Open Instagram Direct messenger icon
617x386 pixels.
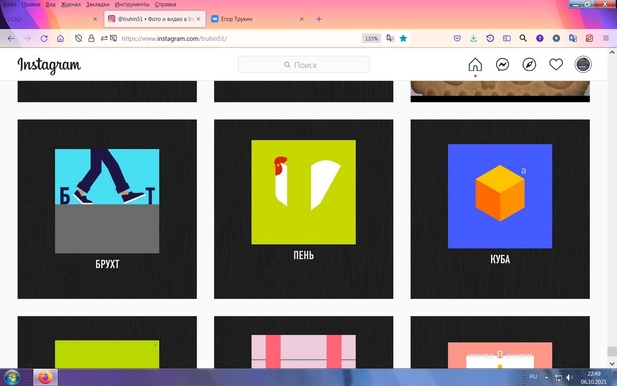502,64
